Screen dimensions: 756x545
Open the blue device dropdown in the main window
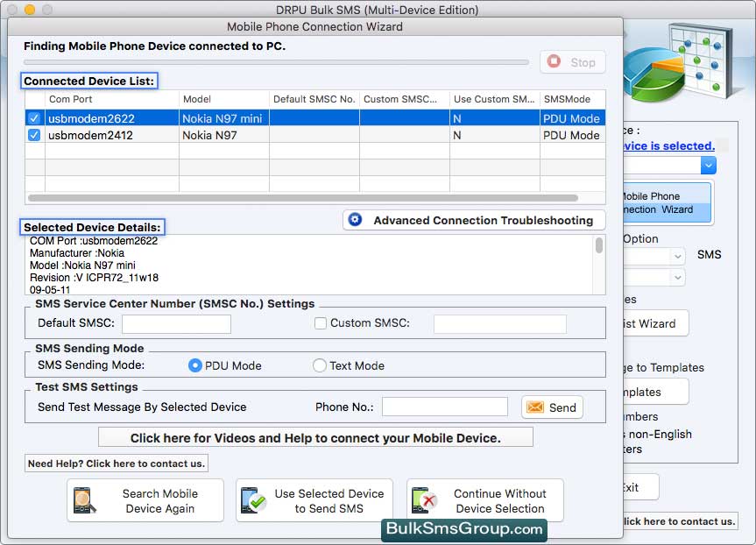tap(709, 166)
